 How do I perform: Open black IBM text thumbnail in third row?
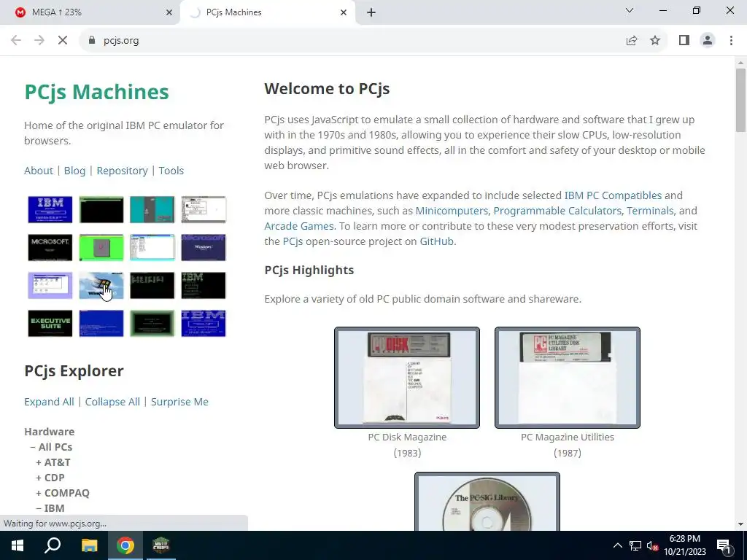tap(204, 285)
